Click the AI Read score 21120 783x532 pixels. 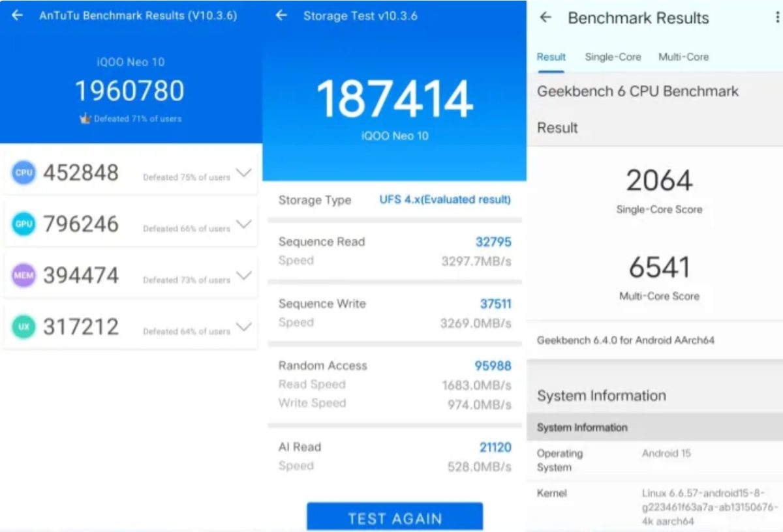(x=495, y=447)
